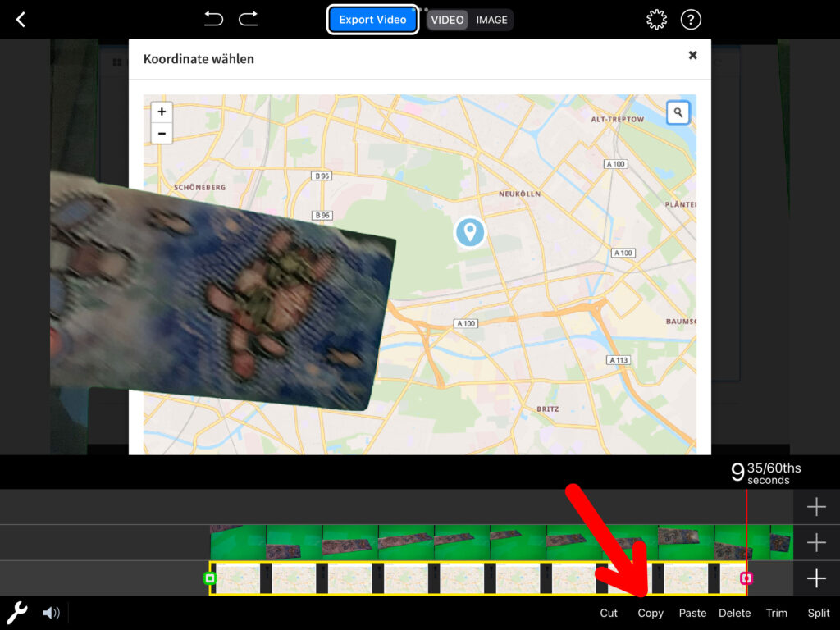Image resolution: width=840 pixels, height=630 pixels.
Task: Click the map search magnifier icon
Action: click(678, 112)
